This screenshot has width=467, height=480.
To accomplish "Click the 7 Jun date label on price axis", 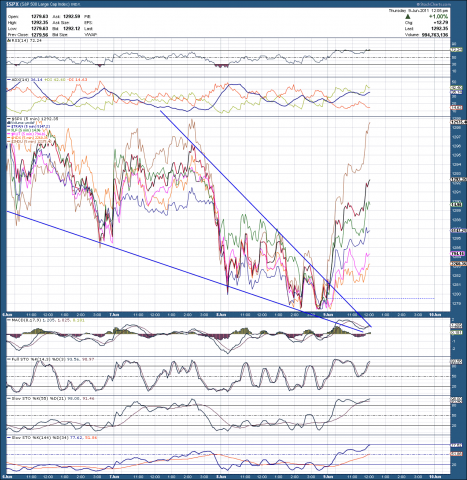I will pos(114,314).
